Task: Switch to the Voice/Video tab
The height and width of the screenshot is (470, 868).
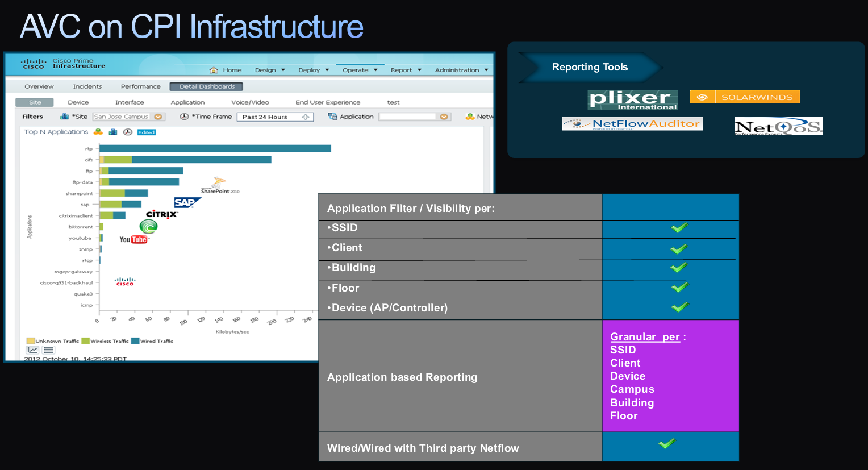Action: 250,102
